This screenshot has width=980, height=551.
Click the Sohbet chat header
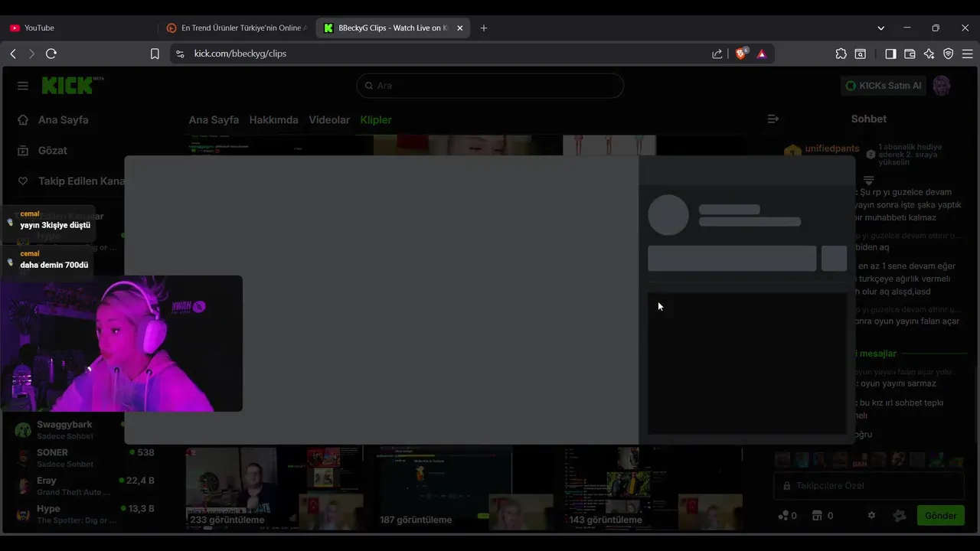(x=868, y=119)
